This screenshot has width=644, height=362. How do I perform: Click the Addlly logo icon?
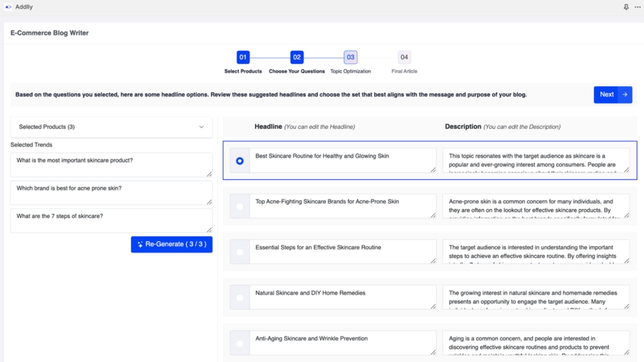click(8, 7)
